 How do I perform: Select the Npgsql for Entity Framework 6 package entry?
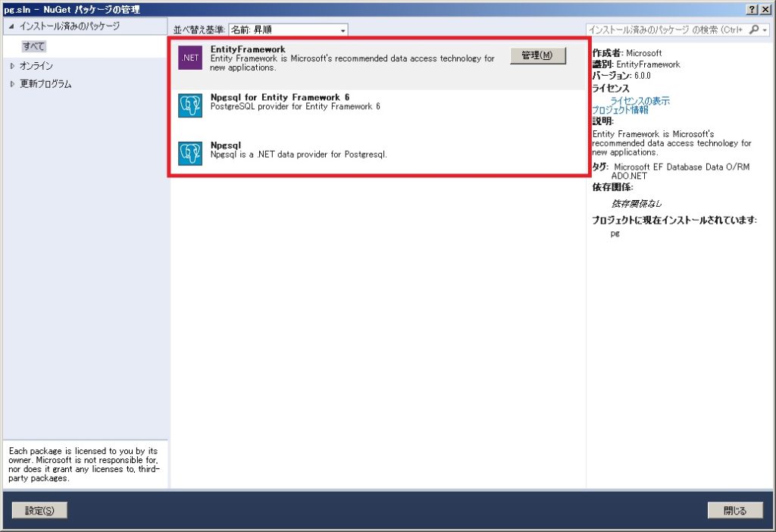pyautogui.click(x=341, y=105)
